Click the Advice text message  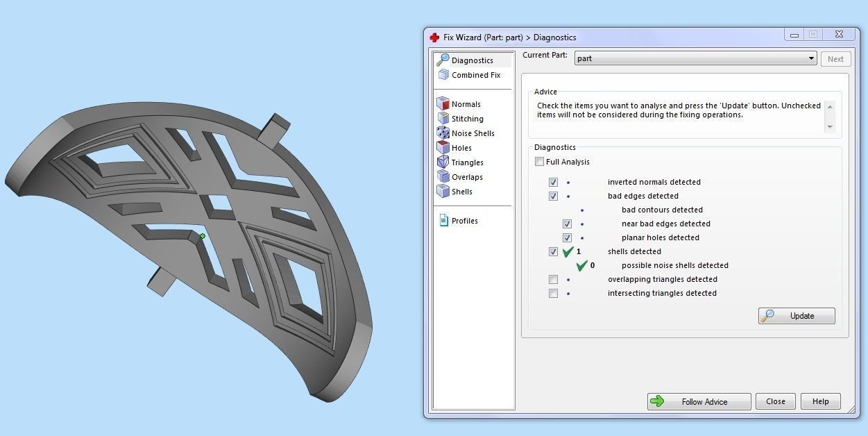coord(679,110)
